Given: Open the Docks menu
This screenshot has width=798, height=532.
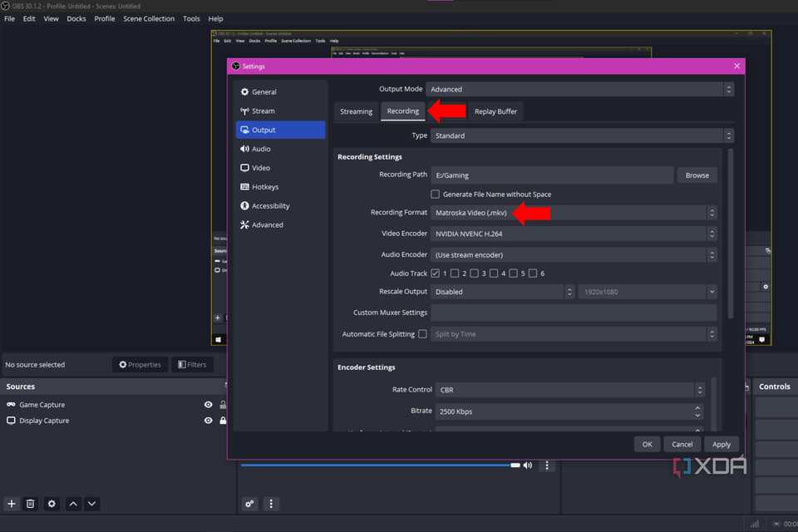Looking at the screenshot, I should (76, 19).
